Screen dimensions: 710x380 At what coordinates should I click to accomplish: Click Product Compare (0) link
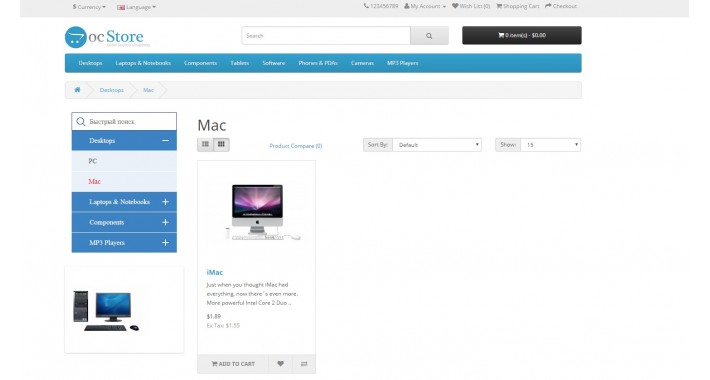(x=296, y=146)
